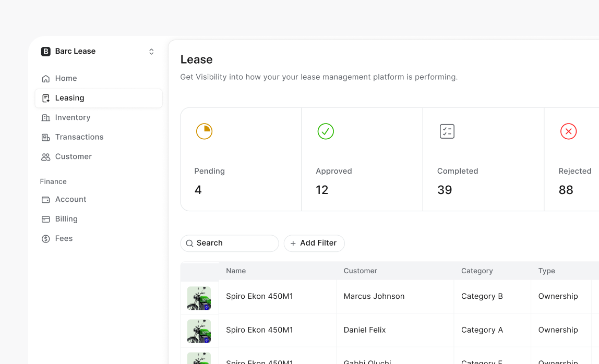Click the Customer people icon
This screenshot has width=599, height=364.
[46, 156]
